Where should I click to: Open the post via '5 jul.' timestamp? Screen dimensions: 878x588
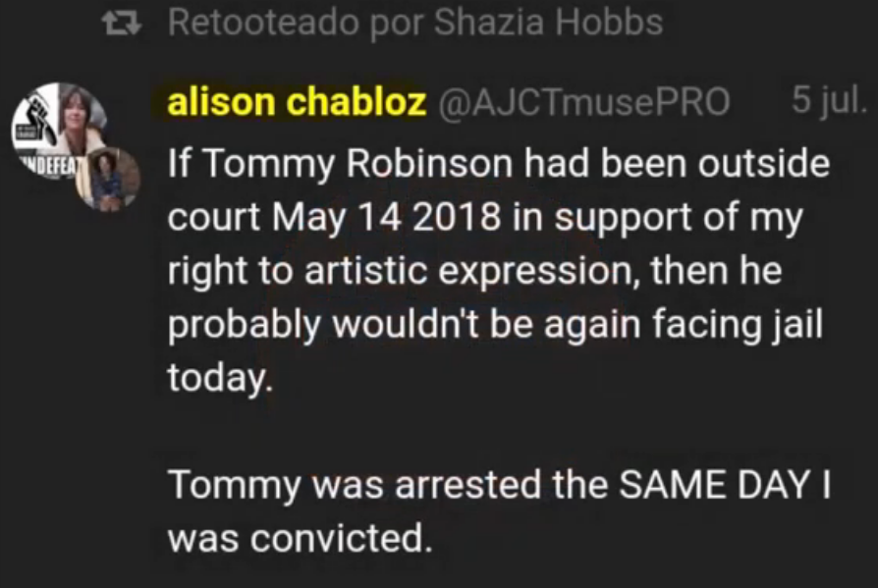point(829,100)
